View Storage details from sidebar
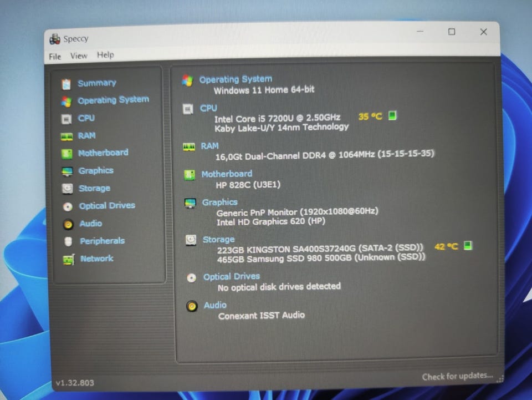This screenshot has width=532, height=400. (x=94, y=188)
